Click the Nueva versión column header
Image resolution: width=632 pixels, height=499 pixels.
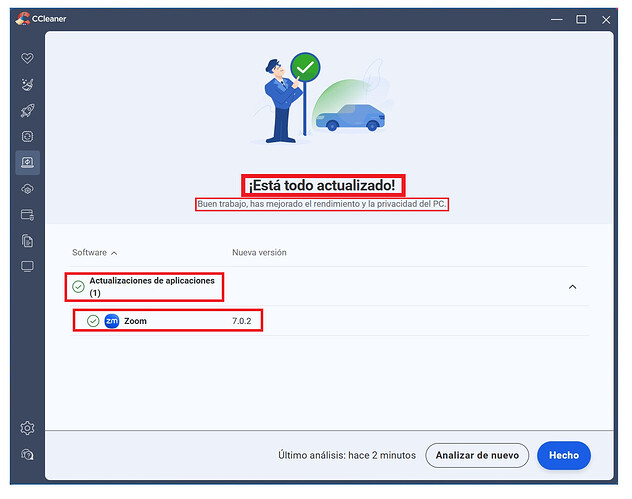pos(259,253)
